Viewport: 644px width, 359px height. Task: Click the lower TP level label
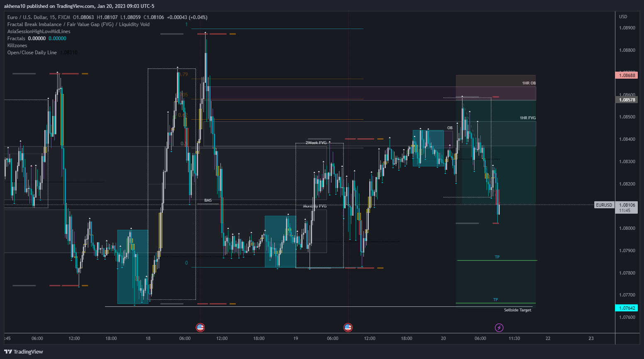(x=496, y=300)
